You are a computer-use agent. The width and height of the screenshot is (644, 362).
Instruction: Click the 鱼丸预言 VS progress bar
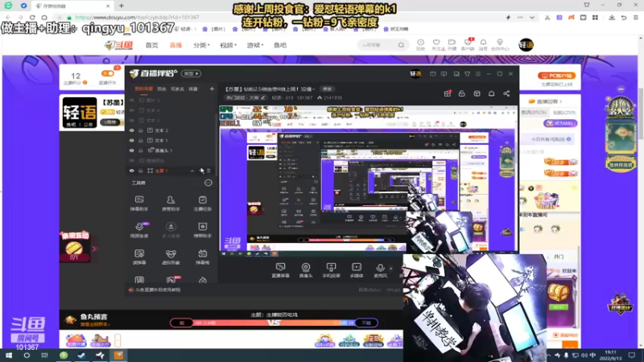pos(274,323)
